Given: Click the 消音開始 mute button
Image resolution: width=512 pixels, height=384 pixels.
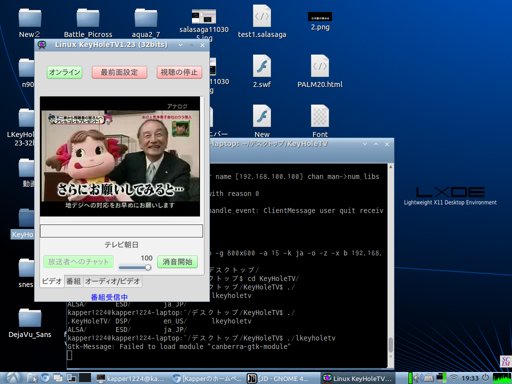Looking at the screenshot, I should pos(177,262).
